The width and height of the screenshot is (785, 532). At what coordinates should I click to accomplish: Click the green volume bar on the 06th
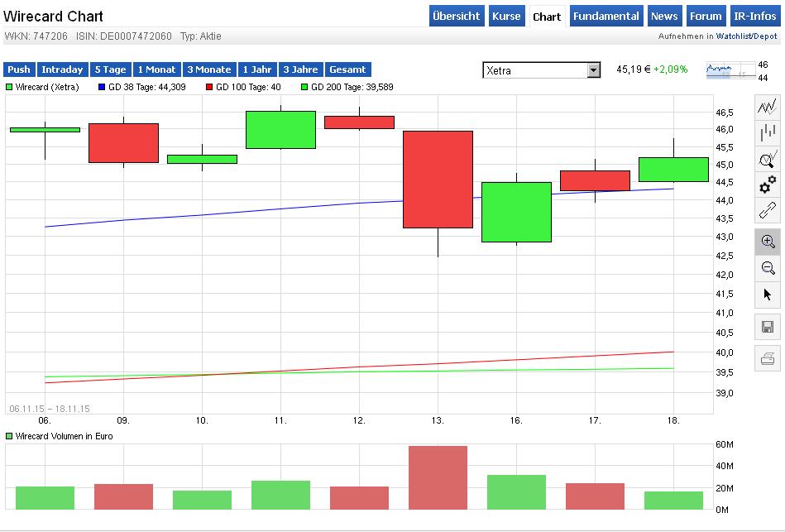tap(45, 498)
